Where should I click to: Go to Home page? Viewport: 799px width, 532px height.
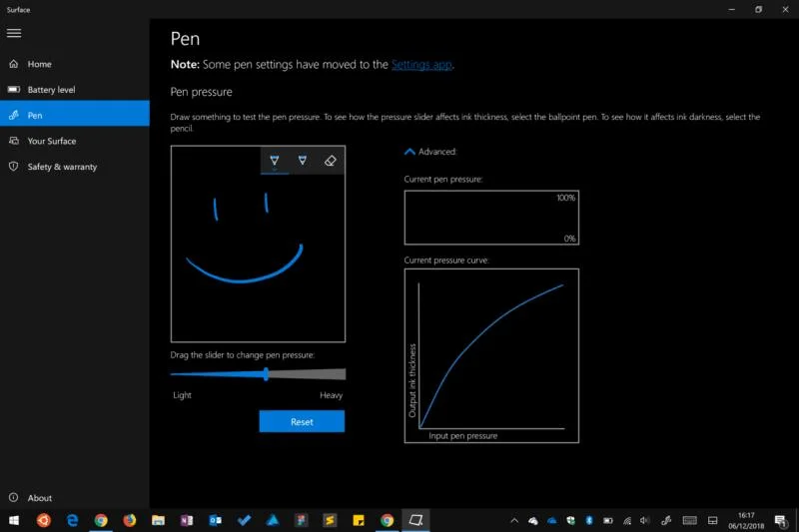(x=75, y=64)
